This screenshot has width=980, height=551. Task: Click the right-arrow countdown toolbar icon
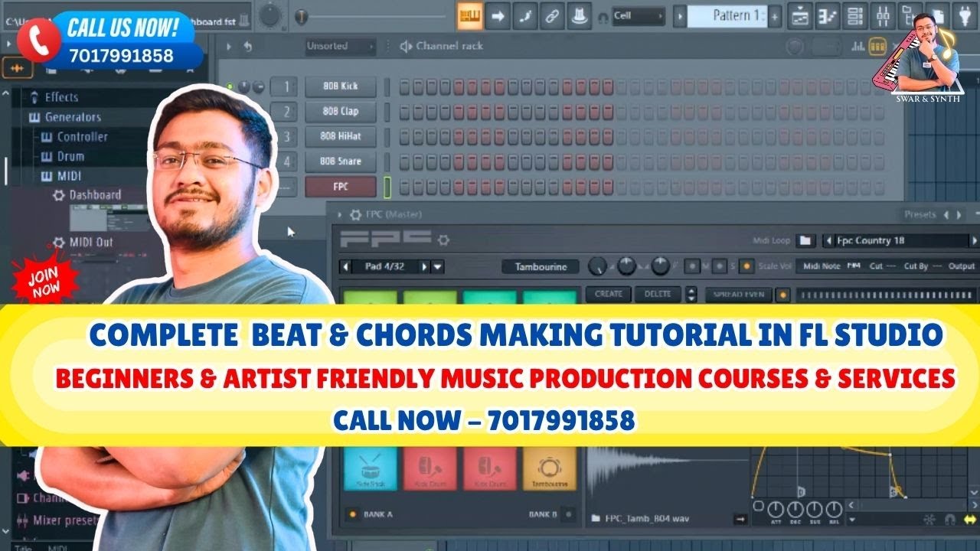coord(497,15)
